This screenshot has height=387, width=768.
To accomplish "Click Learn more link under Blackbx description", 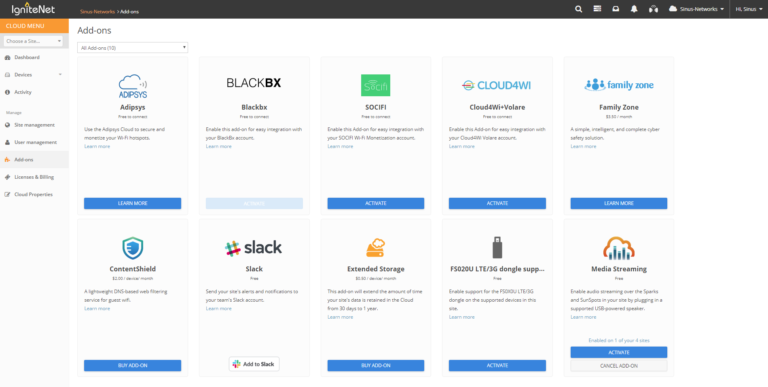I will 218,146.
